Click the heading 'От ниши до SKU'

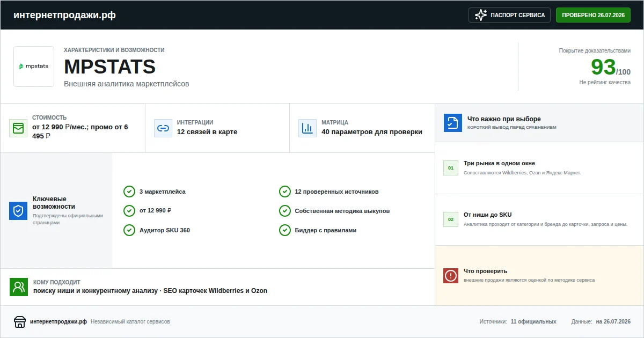click(x=488, y=215)
